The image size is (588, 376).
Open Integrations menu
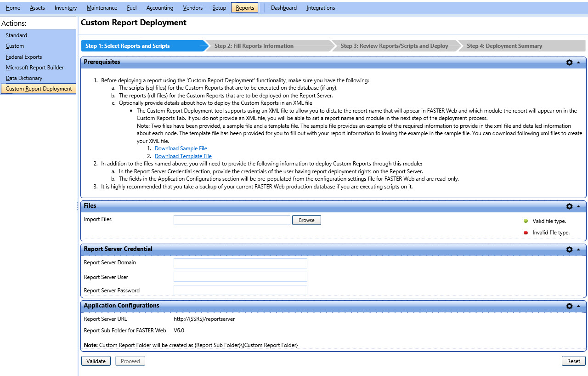tap(321, 8)
